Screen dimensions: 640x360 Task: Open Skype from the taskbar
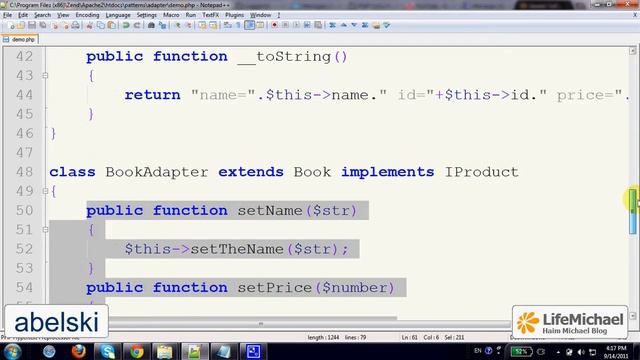click(107, 351)
